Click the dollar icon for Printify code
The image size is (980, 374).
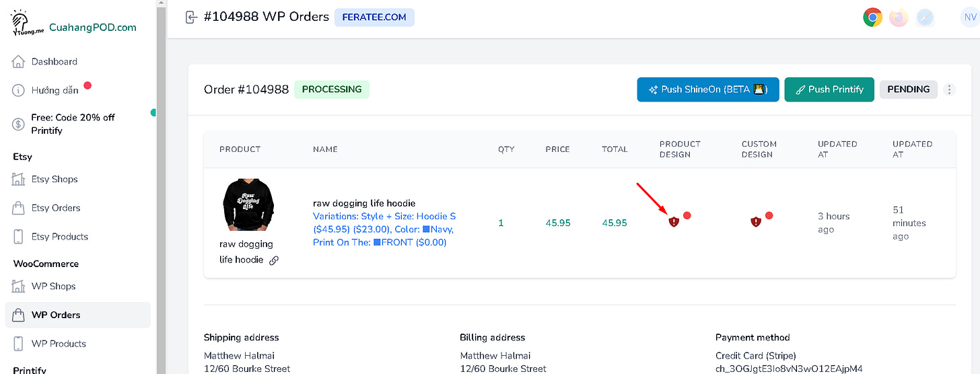[x=19, y=124]
